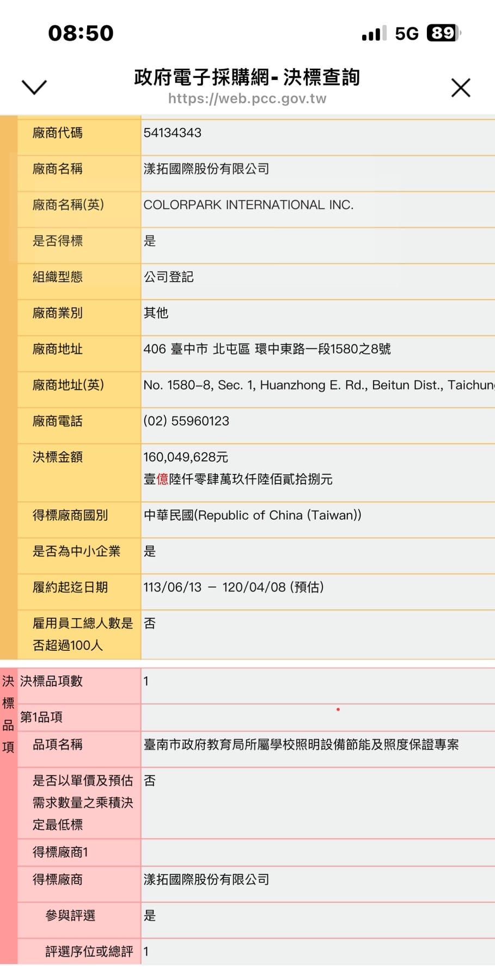Image resolution: width=495 pixels, height=980 pixels.
Task: Tap the 決標品項 pink sidebar label
Action: point(8,714)
